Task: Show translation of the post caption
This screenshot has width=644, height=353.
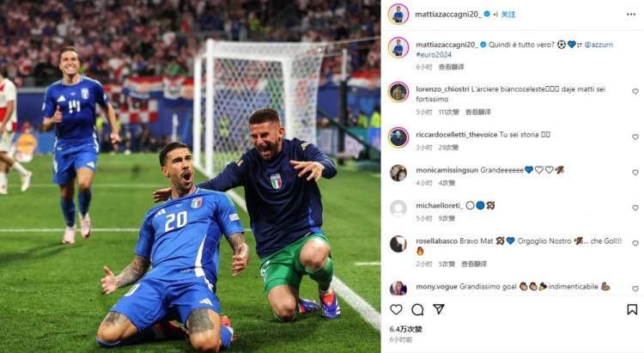Action: 451,67
